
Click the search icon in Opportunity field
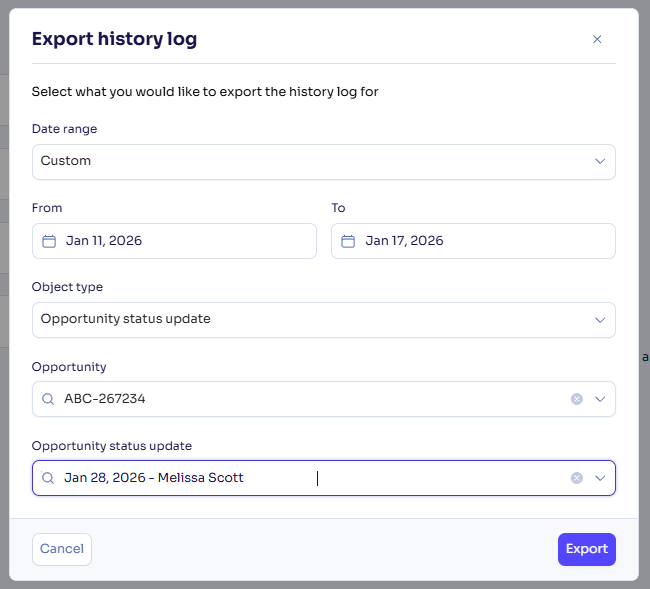49,399
